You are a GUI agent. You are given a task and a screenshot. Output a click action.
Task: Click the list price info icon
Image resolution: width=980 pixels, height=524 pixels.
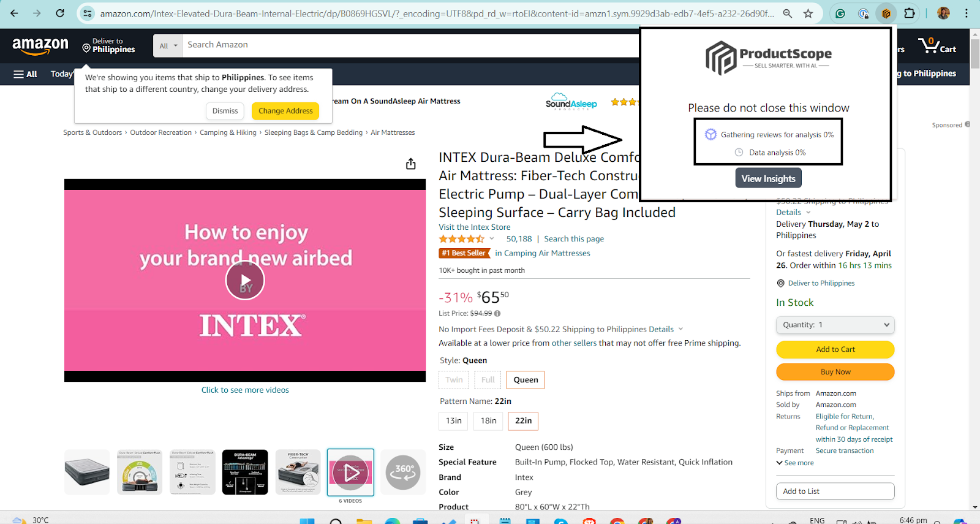click(x=497, y=313)
